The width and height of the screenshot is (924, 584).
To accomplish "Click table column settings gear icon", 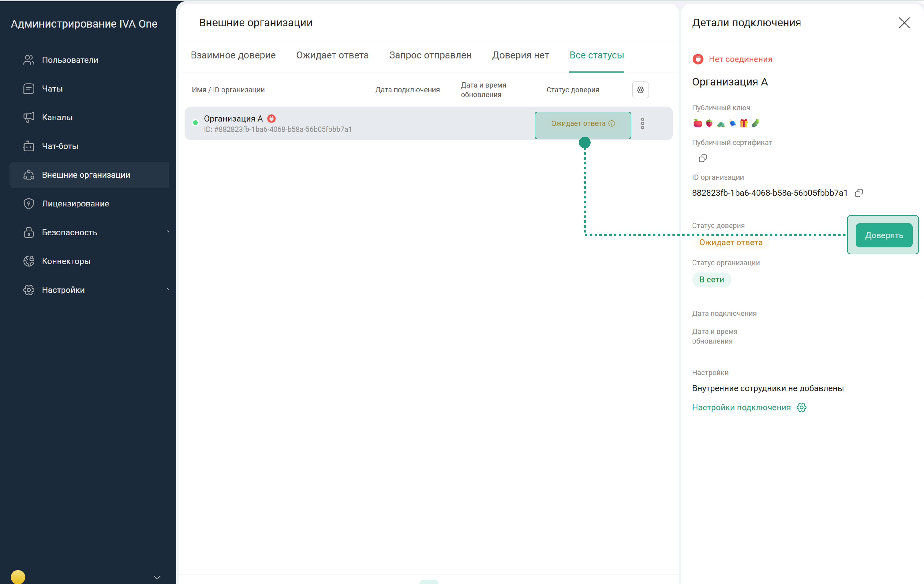I will tap(640, 90).
